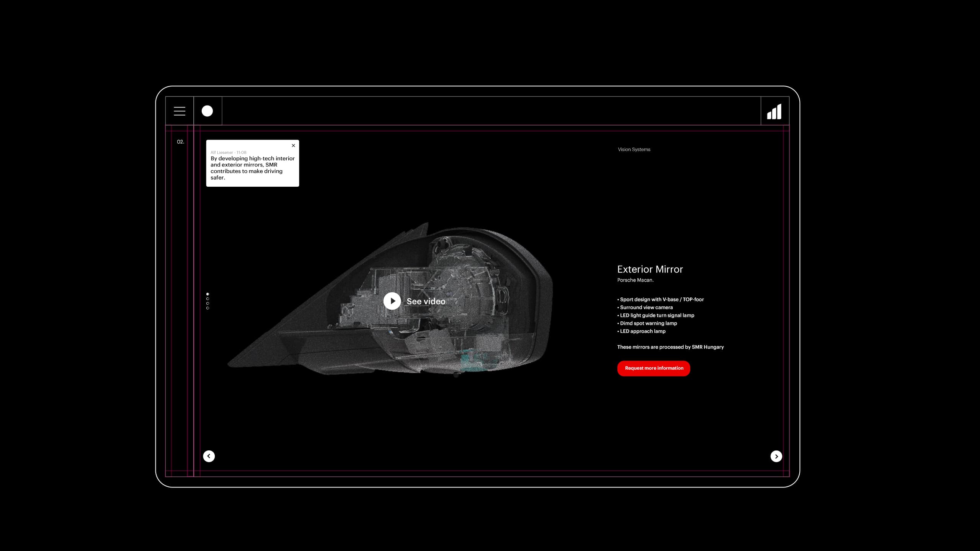Click the See video label
Image resolution: width=980 pixels, height=551 pixels.
click(426, 302)
